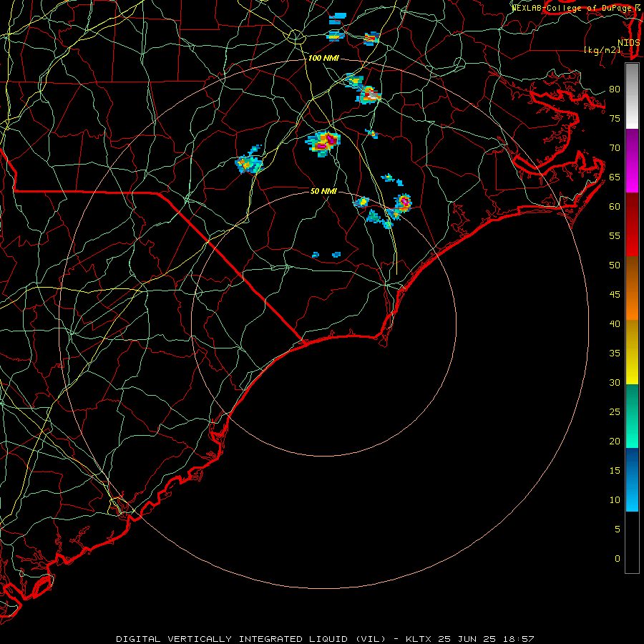Click the large magenta-core cell between the range rings

coord(323,142)
